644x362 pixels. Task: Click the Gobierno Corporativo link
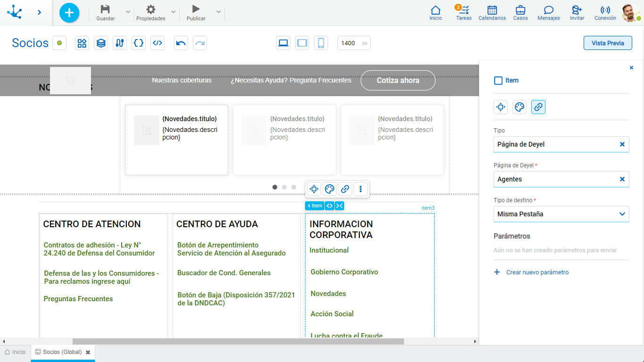click(344, 272)
